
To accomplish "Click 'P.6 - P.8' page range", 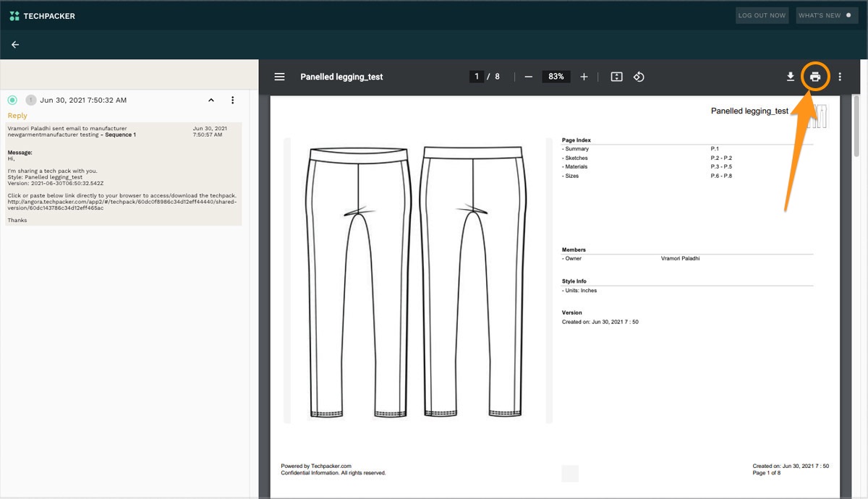I will tap(722, 176).
